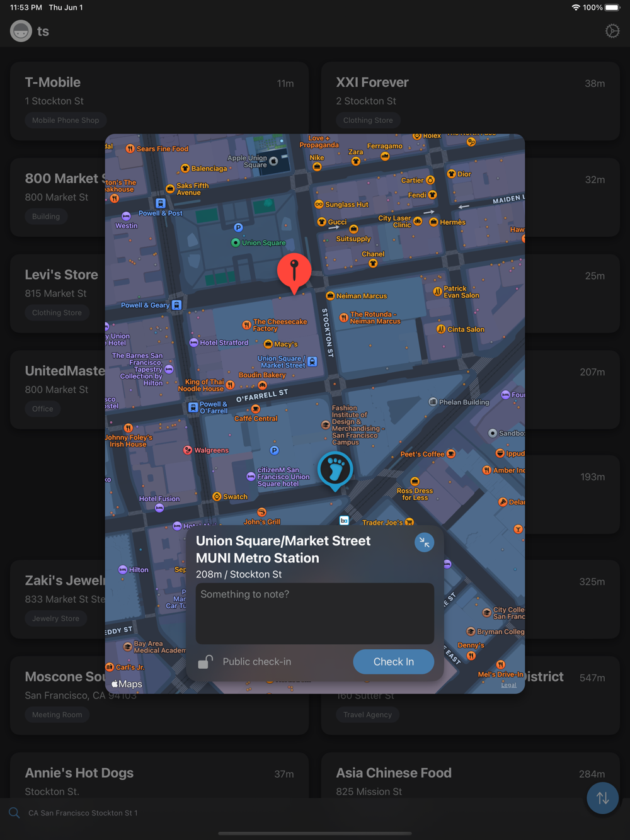This screenshot has width=630, height=840.
Task: Tap the Hotel Stratford lodging icon
Action: pyautogui.click(x=194, y=343)
